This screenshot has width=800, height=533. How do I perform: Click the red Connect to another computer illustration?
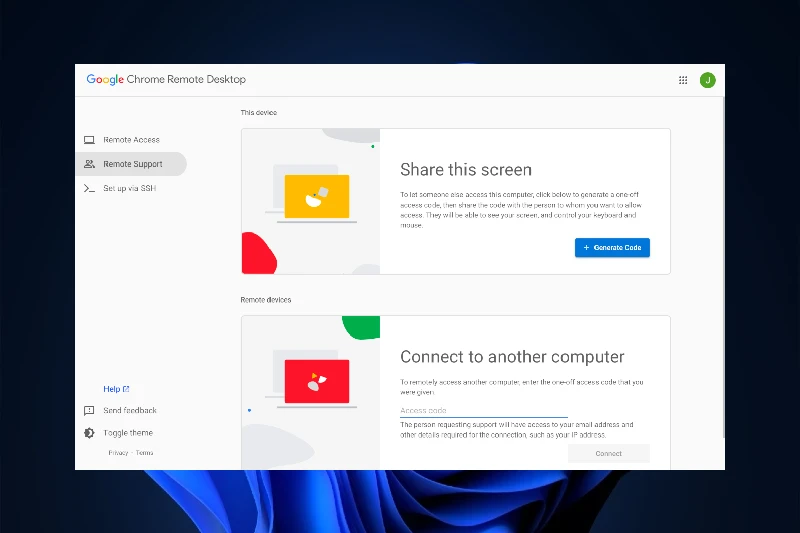316,381
